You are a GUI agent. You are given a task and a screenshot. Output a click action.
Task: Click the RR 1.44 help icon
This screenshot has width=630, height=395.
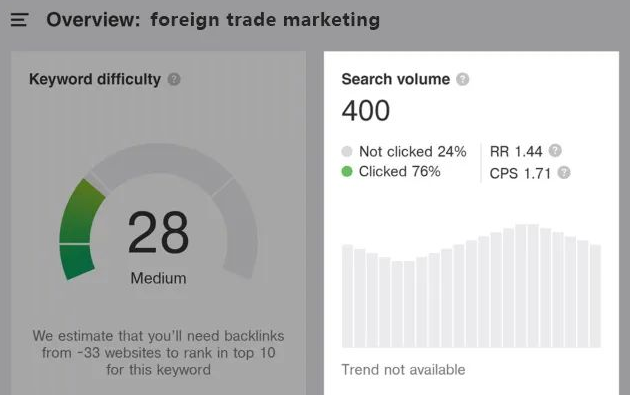(x=555, y=151)
